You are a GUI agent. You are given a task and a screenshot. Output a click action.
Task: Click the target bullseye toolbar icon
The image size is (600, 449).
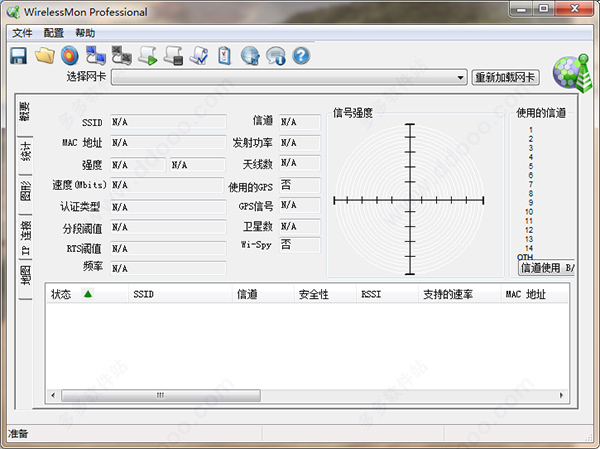point(70,56)
